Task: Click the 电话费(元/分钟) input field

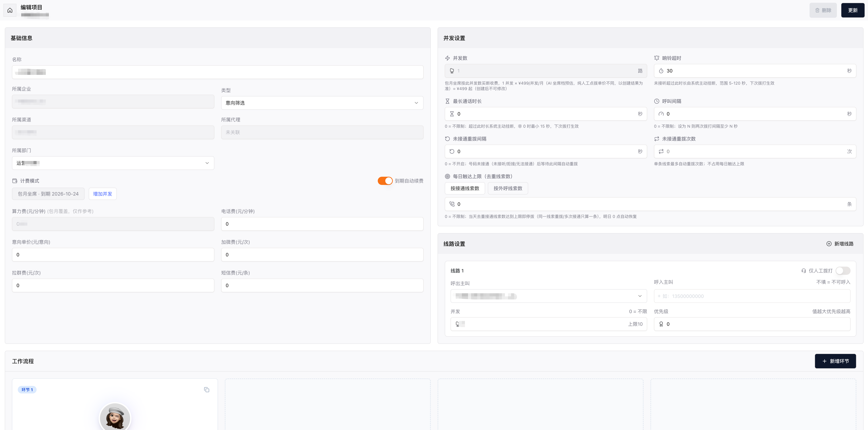Action: 322,224
